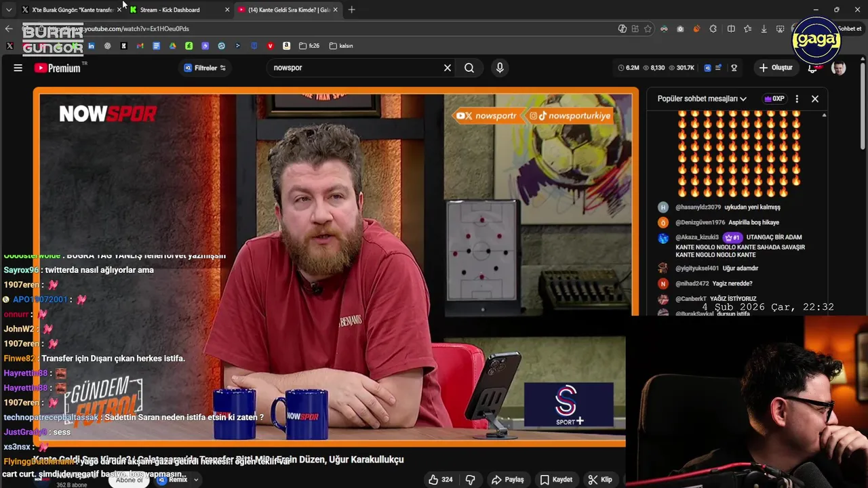Open split screen browser icon
This screenshot has width=868, height=488.
731,28
